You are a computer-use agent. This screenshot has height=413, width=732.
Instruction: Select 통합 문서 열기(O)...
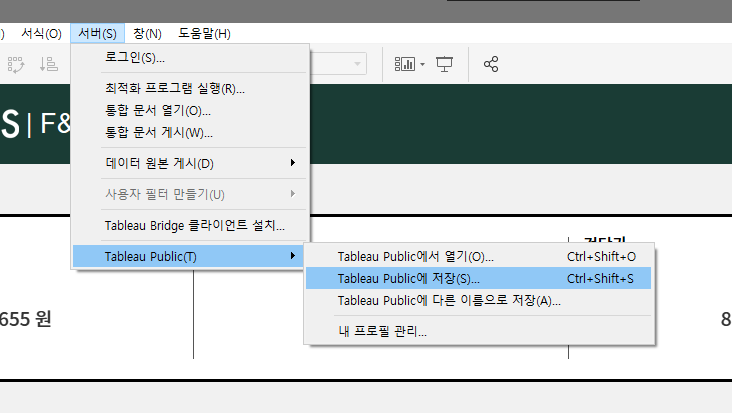(190, 111)
